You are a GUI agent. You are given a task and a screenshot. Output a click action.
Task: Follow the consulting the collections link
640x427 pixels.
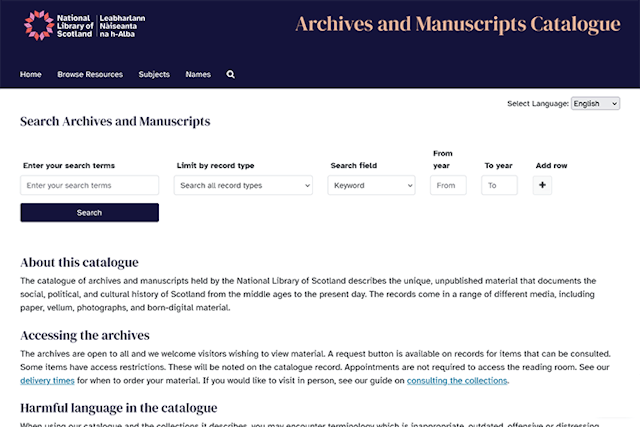[457, 380]
